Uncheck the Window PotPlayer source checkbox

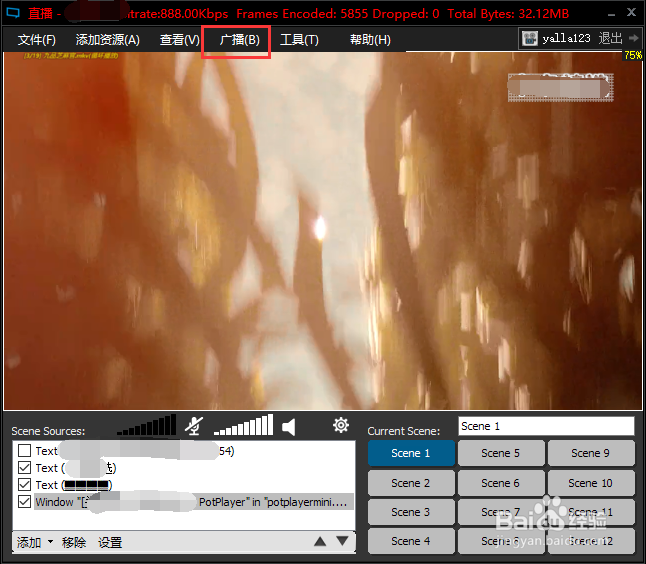pos(25,501)
